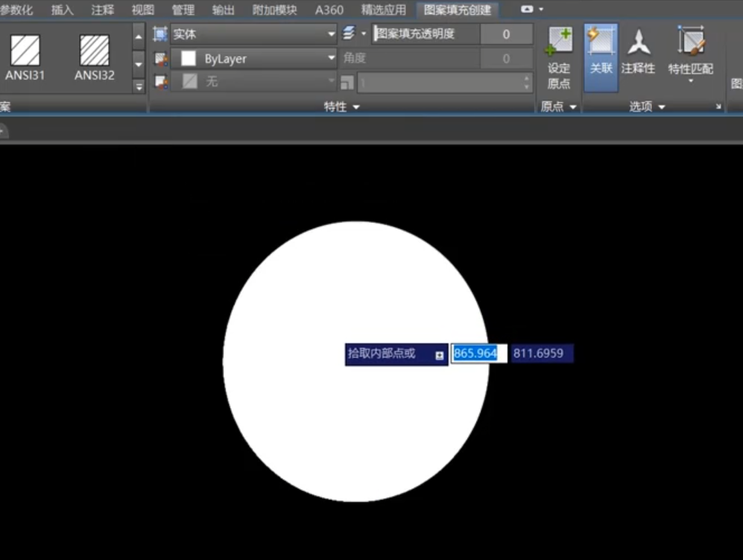The width and height of the screenshot is (743, 560).
Task: Click the background color icon beside 无
Action: click(160, 82)
